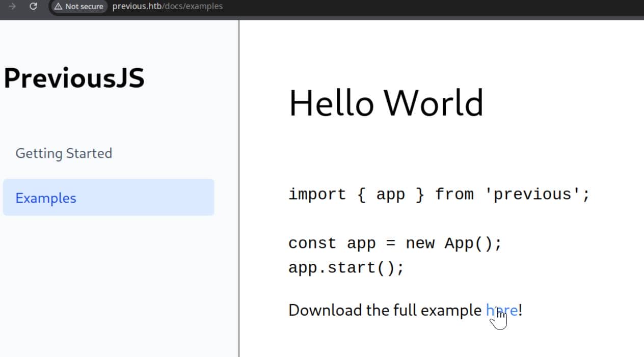Screen dimensions: 644x357
Task: Click the exclamation mark after the 'here' link
Action: coord(520,310)
